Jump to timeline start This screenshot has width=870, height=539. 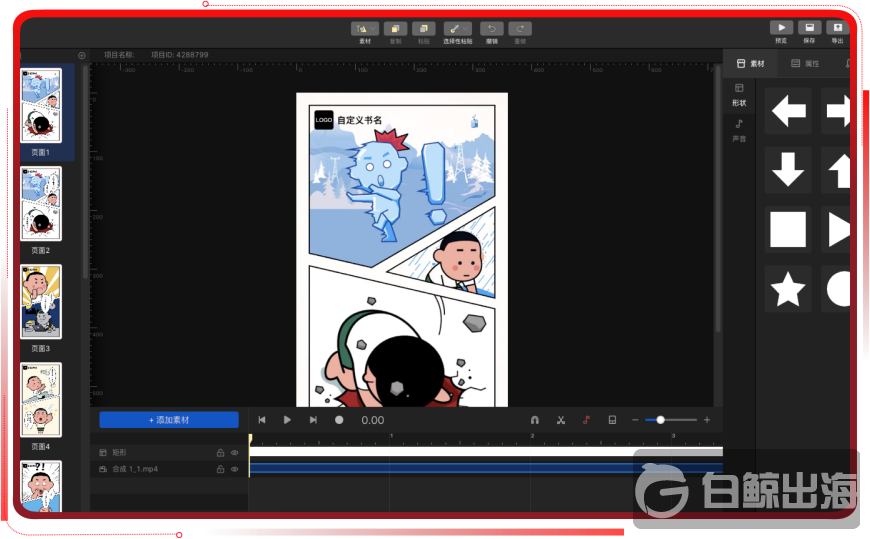tap(262, 420)
